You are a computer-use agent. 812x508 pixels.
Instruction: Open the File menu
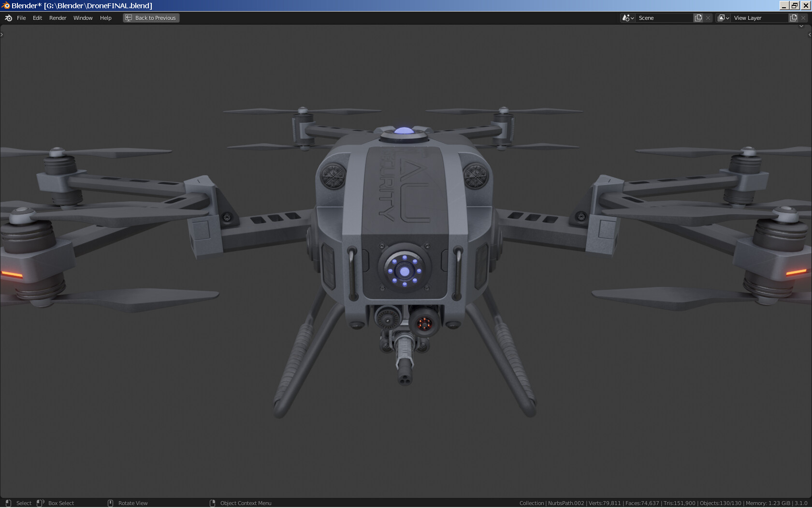pos(21,17)
